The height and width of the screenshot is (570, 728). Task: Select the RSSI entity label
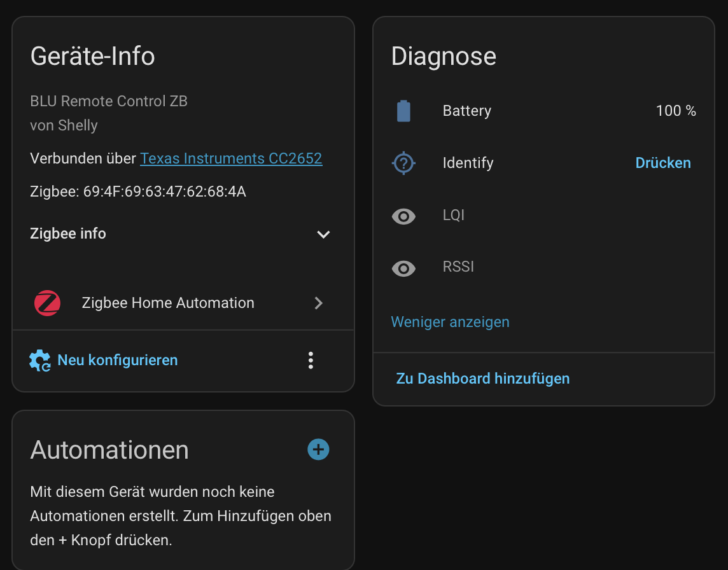click(x=458, y=267)
